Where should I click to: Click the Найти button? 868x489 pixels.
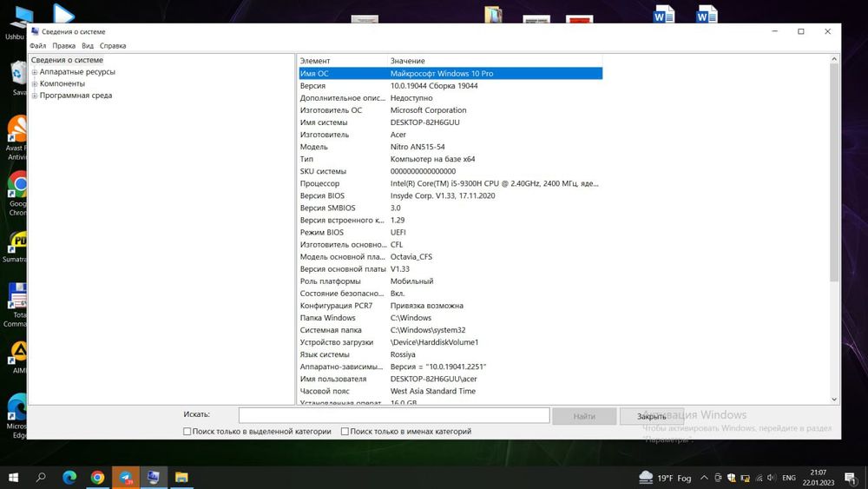pyautogui.click(x=584, y=416)
